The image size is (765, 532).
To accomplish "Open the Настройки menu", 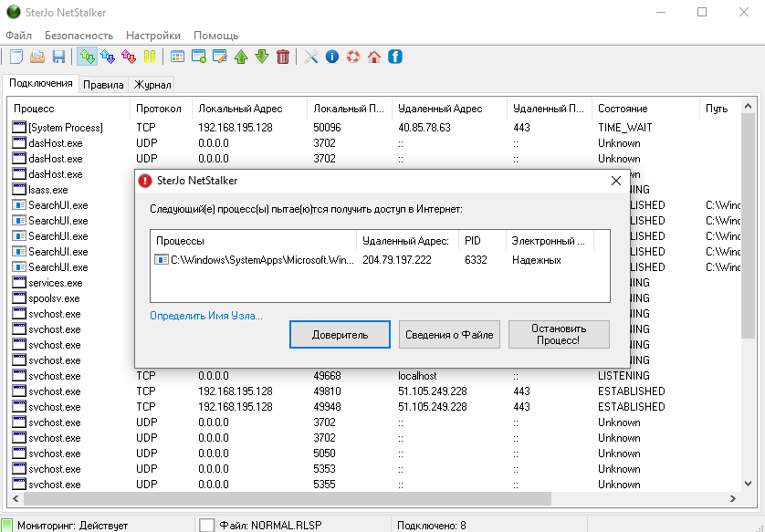I will click(153, 36).
